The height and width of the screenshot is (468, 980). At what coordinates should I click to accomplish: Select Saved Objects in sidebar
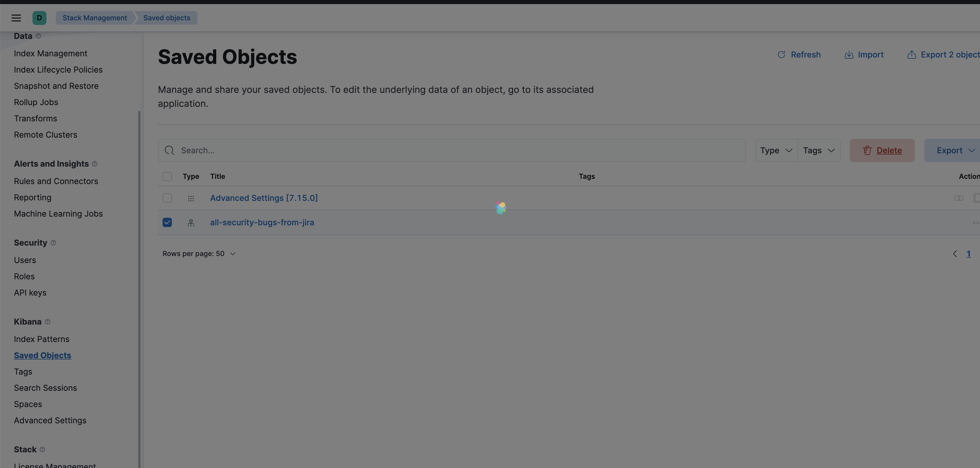click(43, 355)
